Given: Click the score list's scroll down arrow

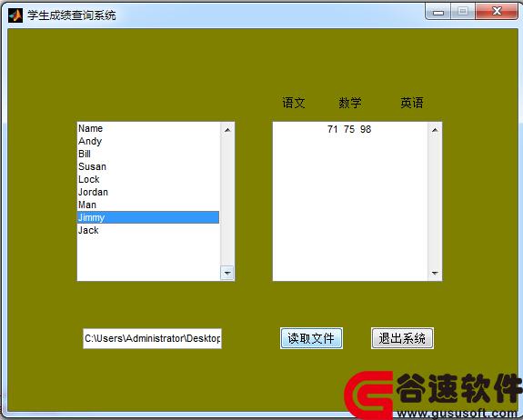Looking at the screenshot, I should click(x=435, y=273).
